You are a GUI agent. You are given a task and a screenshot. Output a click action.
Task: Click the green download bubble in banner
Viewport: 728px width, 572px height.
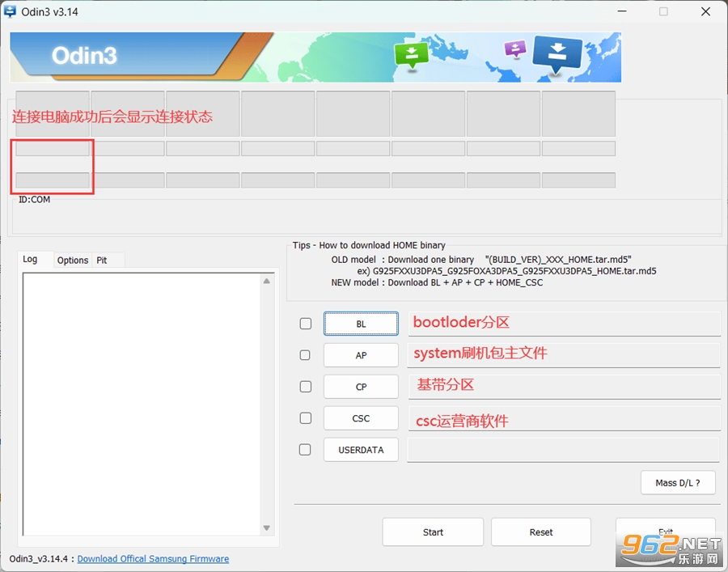412,56
